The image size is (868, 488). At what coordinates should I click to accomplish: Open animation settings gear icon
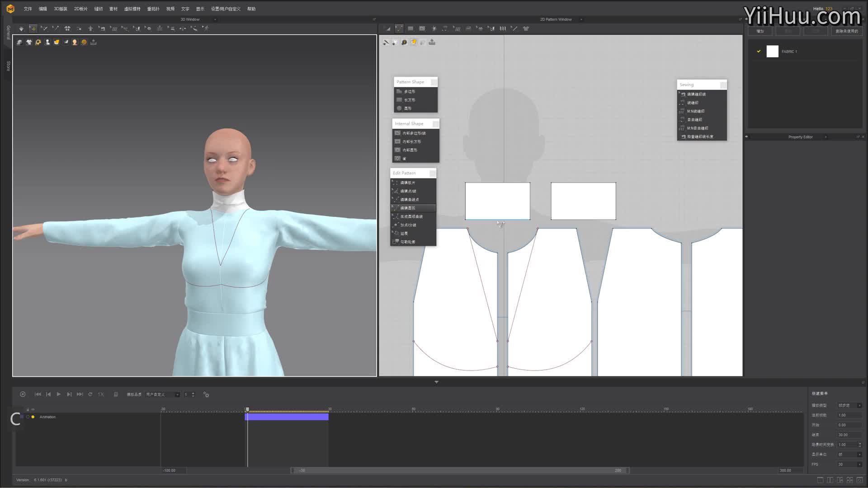pyautogui.click(x=206, y=394)
